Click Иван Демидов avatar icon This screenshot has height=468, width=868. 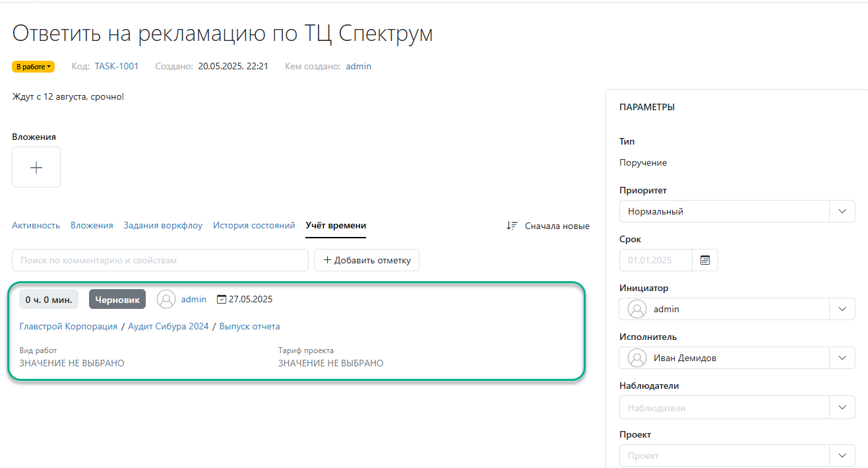pyautogui.click(x=637, y=358)
